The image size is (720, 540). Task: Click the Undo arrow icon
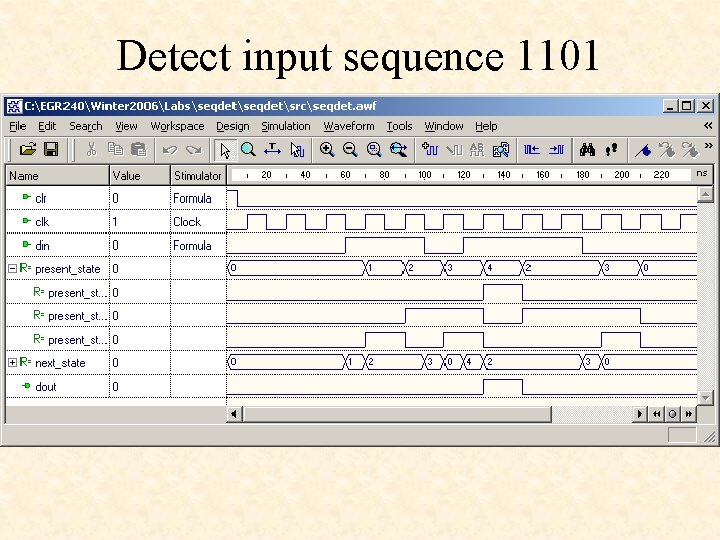tap(170, 150)
